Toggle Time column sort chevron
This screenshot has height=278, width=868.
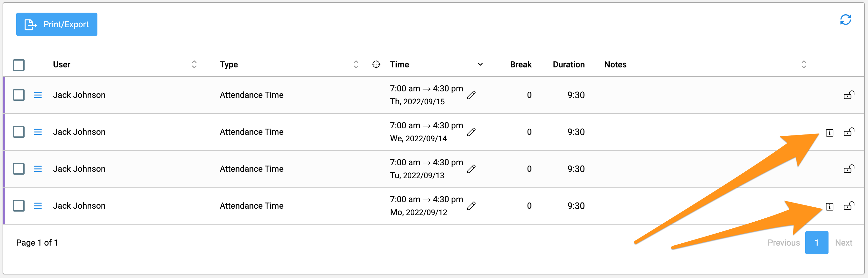pos(480,64)
